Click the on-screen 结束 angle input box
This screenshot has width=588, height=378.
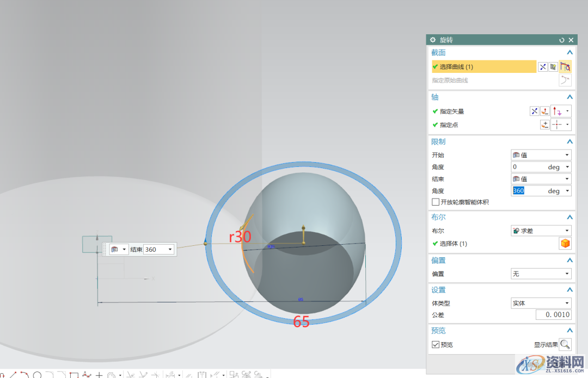[156, 250]
